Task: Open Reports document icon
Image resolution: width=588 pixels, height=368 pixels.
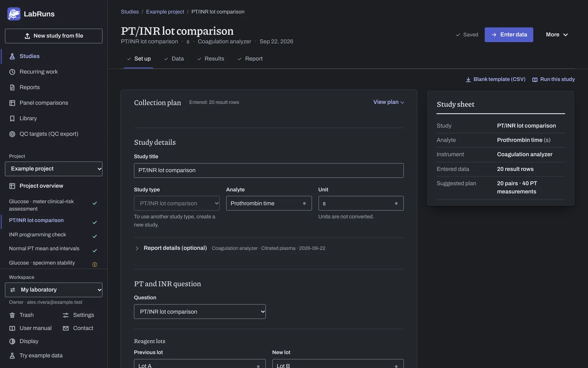Action: tap(12, 88)
